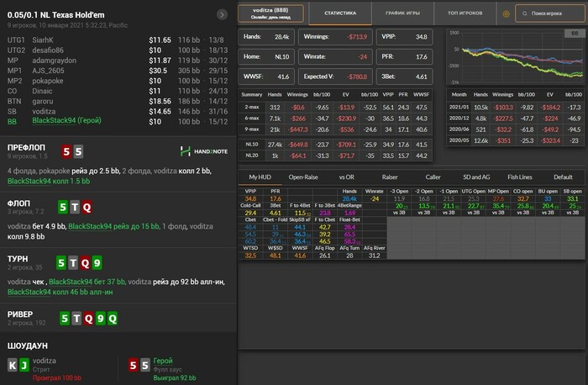The image size is (588, 385).
Task: Select the voditza (888) player button
Action: pyautogui.click(x=270, y=13)
